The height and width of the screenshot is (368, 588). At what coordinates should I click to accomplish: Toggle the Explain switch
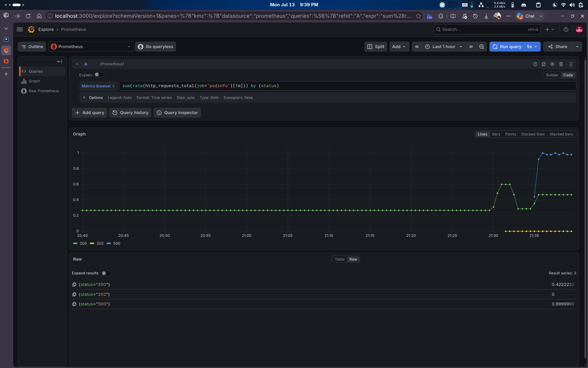point(99,75)
